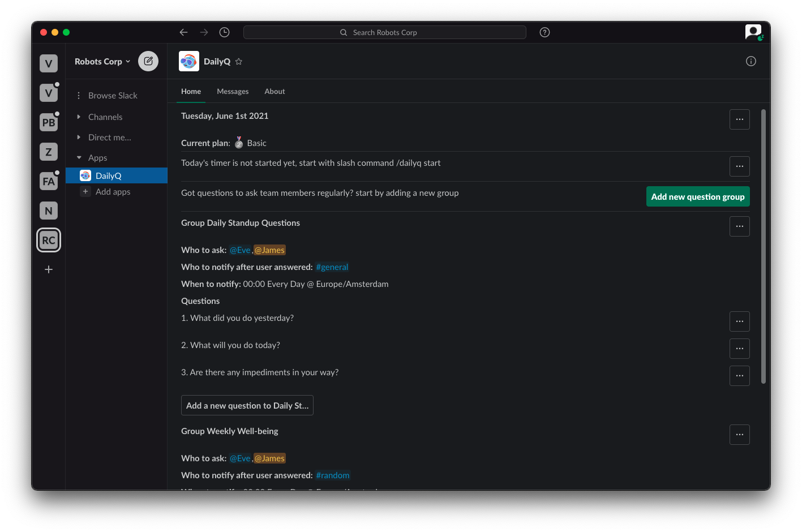Switch to PB workspace

tap(49, 122)
